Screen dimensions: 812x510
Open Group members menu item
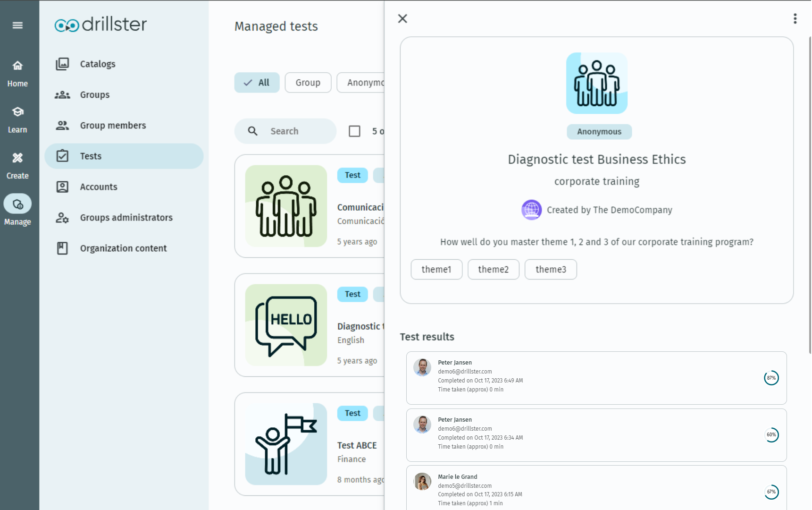click(124, 125)
